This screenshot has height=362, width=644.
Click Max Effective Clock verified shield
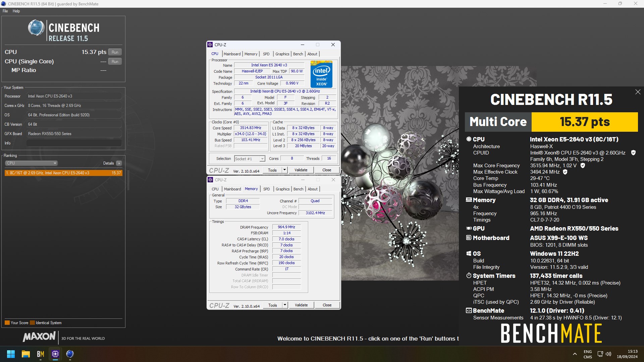565,172
